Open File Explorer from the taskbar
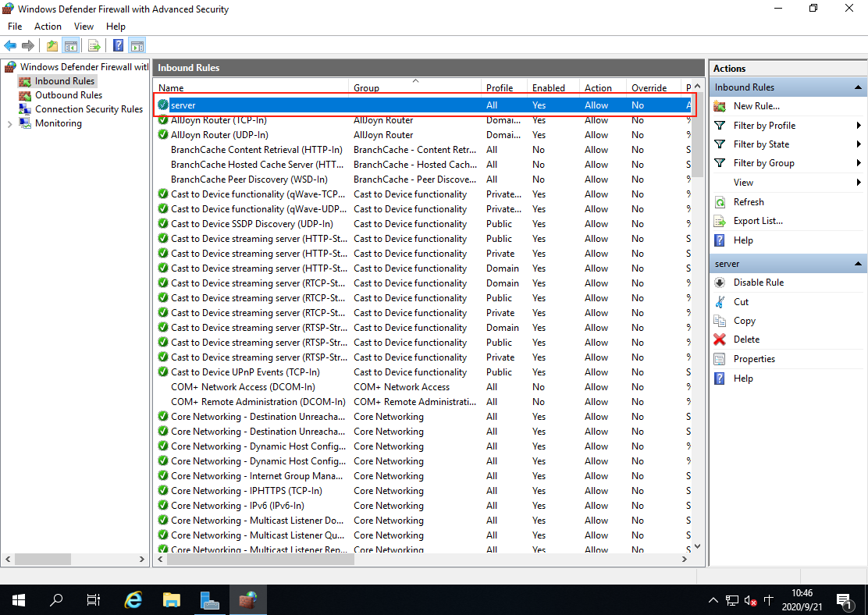This screenshot has width=868, height=615. 172,599
